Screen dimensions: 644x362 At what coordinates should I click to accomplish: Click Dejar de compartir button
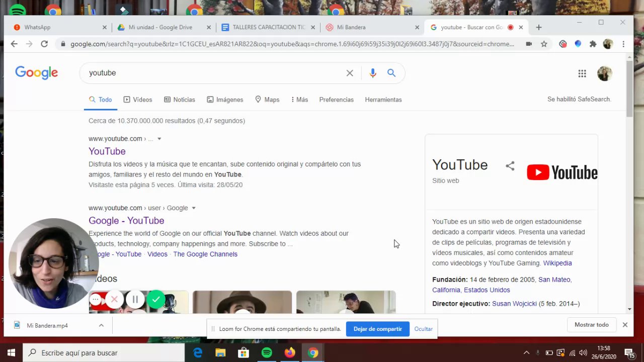(378, 329)
